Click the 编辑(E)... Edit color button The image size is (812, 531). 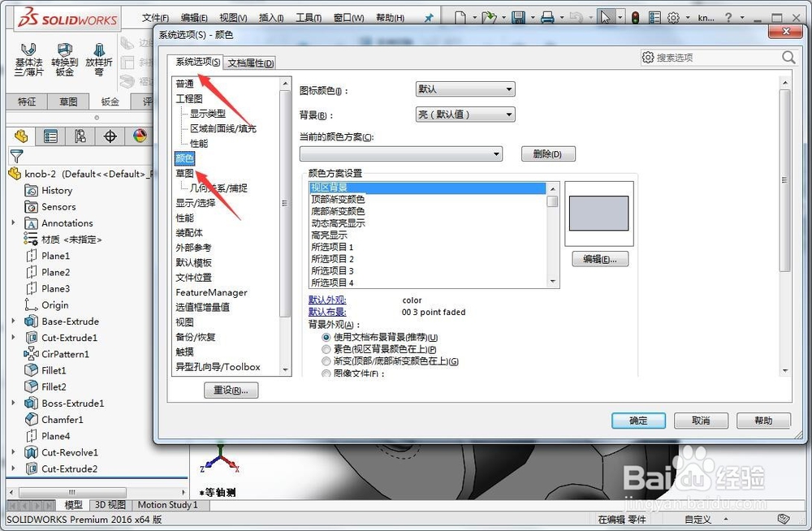(x=600, y=259)
